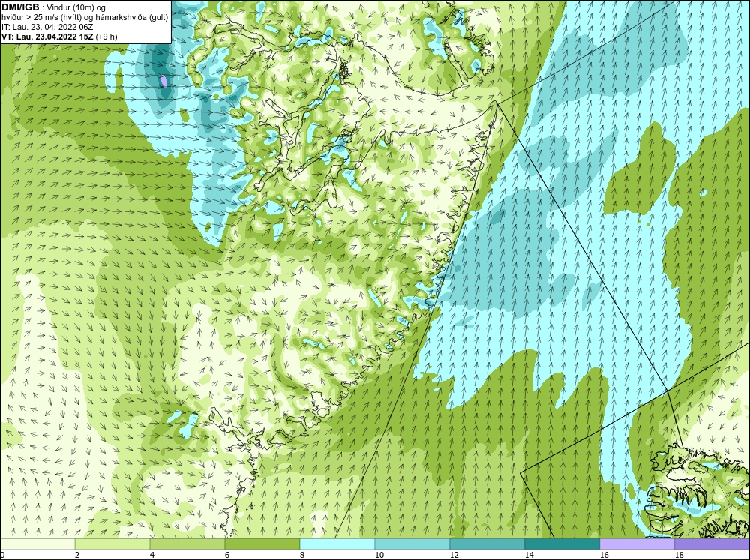Pick the 4–6 m/s green legend swatch

coord(187,544)
